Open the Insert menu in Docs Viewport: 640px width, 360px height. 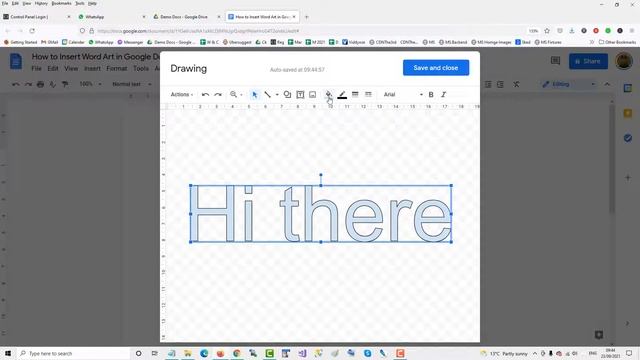92,69
